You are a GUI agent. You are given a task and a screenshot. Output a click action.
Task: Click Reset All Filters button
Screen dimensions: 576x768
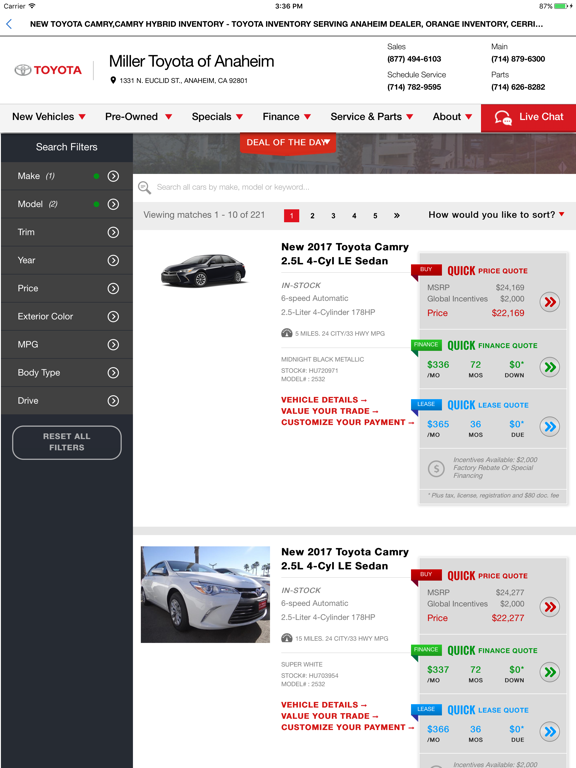[x=67, y=442]
